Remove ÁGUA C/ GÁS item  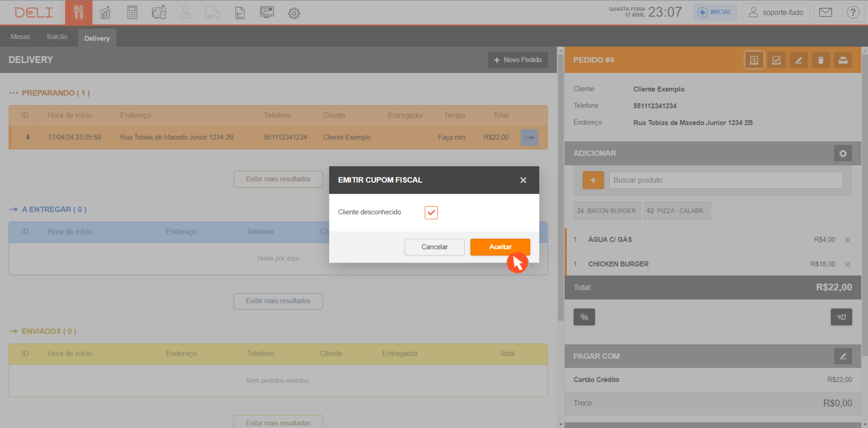coord(847,240)
